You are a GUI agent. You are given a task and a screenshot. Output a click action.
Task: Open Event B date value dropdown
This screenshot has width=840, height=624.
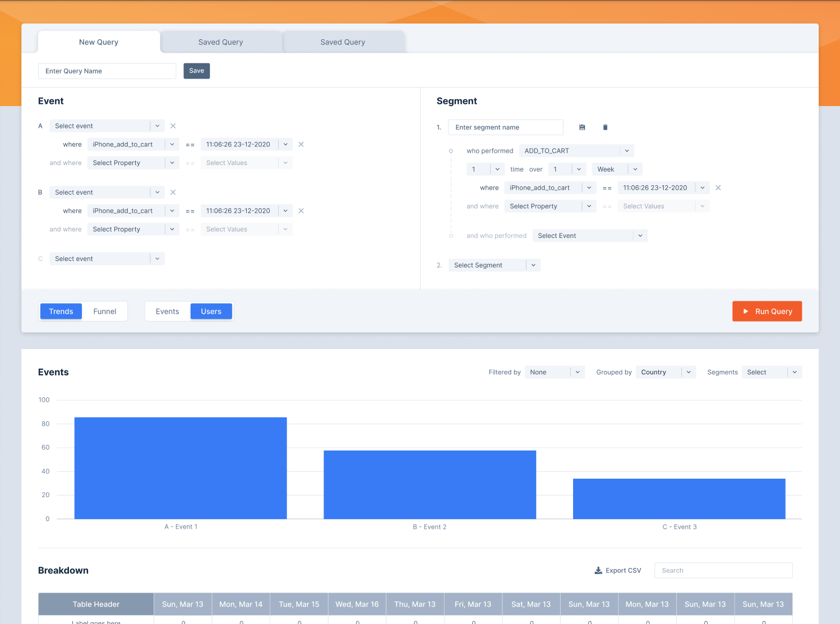(247, 211)
